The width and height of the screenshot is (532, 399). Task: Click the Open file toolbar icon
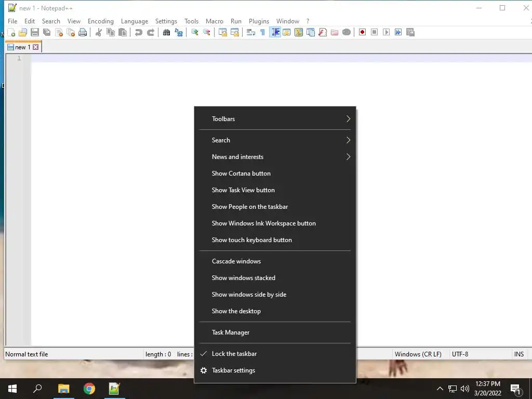point(23,32)
